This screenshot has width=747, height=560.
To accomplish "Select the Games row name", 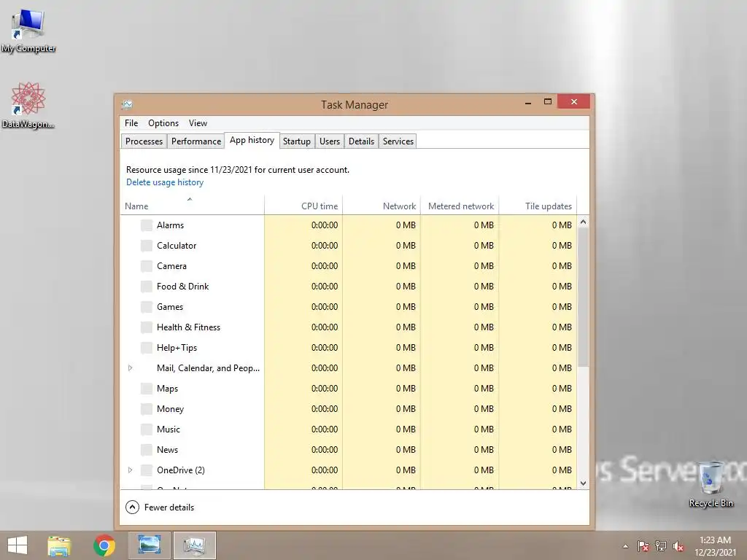I will point(169,307).
